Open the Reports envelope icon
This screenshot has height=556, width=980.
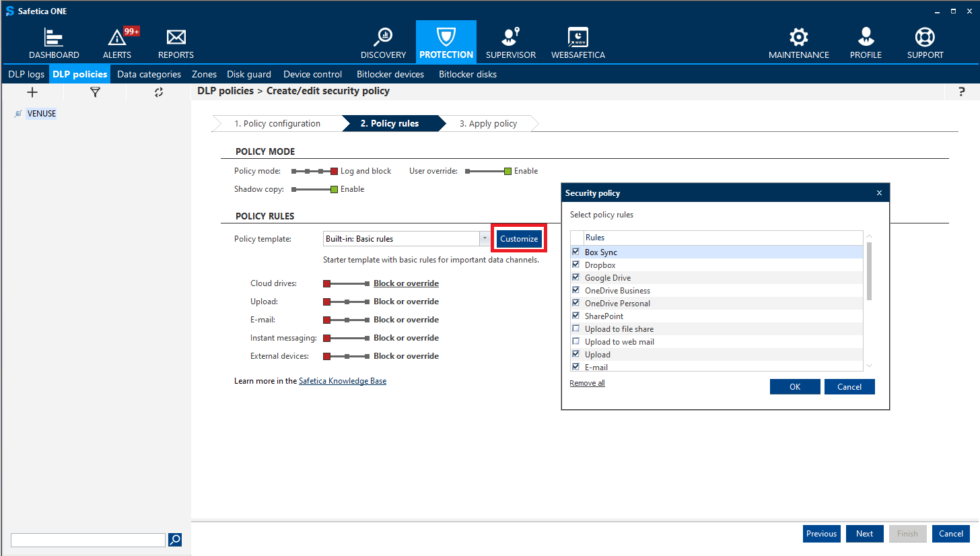[x=176, y=37]
